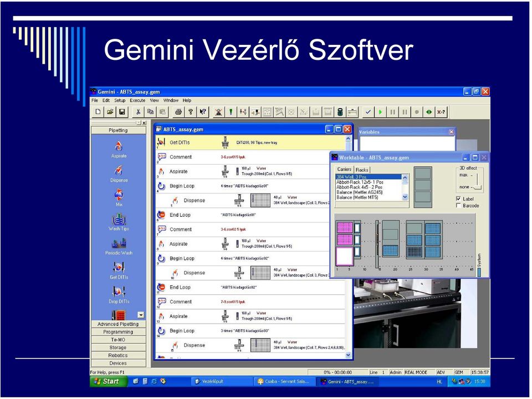Click the New document toolbar icon
532x399 pixels.
[x=98, y=111]
